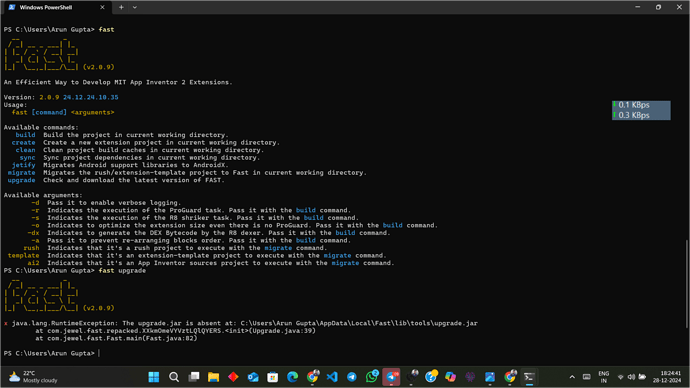Open the red diamond app on taskbar
690x388 pixels.
(233, 377)
